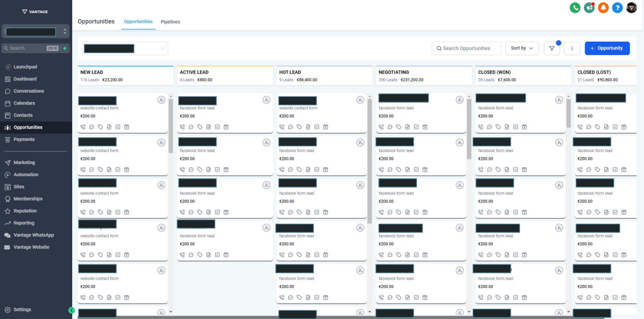Select Opportunities in the sidebar
This screenshot has width=644, height=319.
[x=36, y=127]
